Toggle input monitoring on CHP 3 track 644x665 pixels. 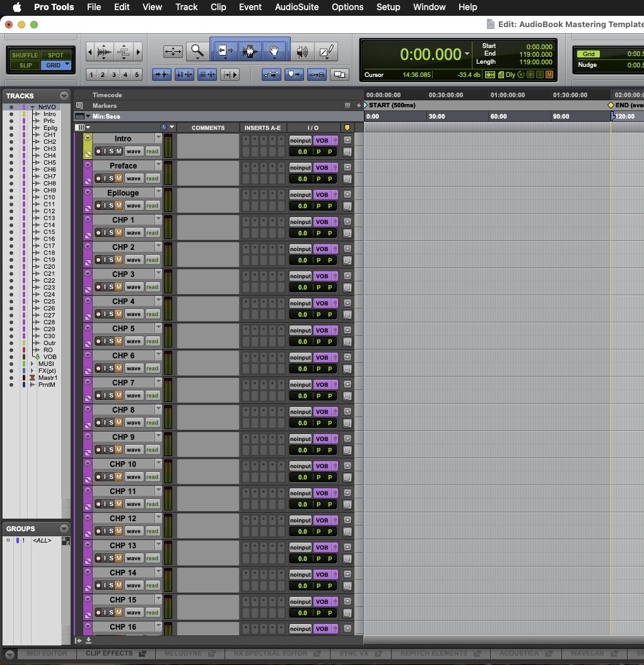105,287
